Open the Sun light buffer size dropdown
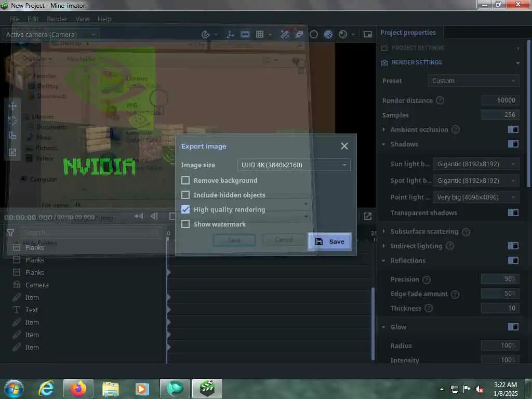The height and width of the screenshot is (399, 532). (476, 164)
